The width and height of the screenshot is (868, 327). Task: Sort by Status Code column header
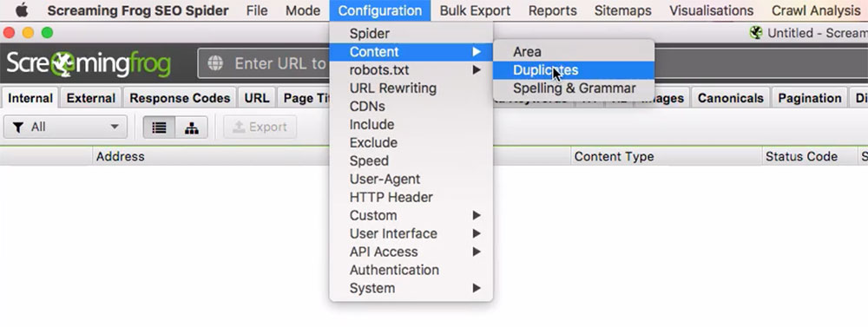click(809, 157)
